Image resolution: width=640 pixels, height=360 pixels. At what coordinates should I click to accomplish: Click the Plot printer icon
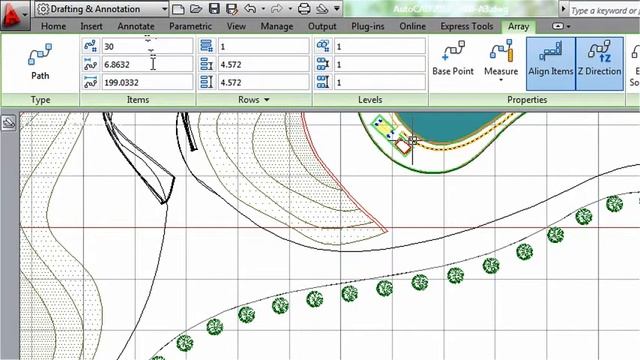pyautogui.click(x=304, y=9)
